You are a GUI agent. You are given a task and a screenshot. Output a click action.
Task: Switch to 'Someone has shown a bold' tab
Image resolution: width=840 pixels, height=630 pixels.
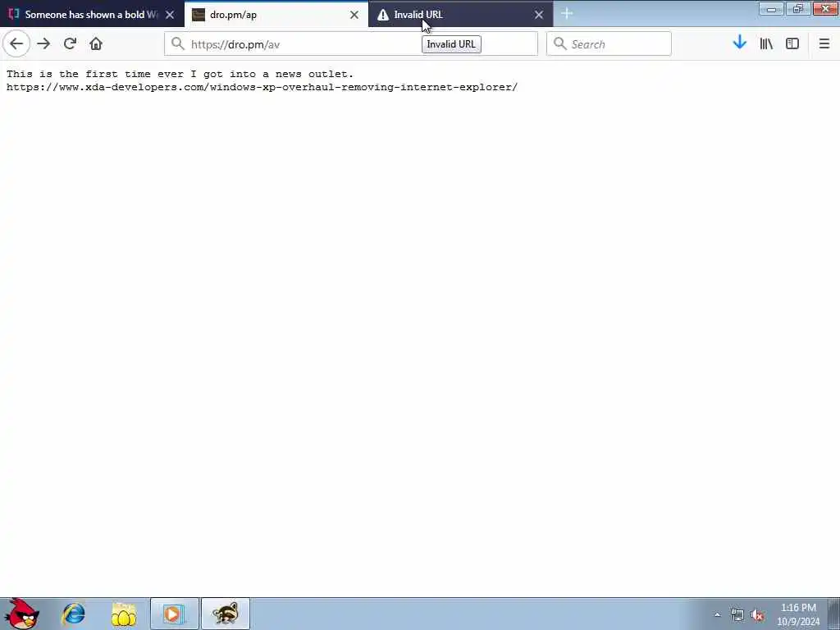(92, 15)
